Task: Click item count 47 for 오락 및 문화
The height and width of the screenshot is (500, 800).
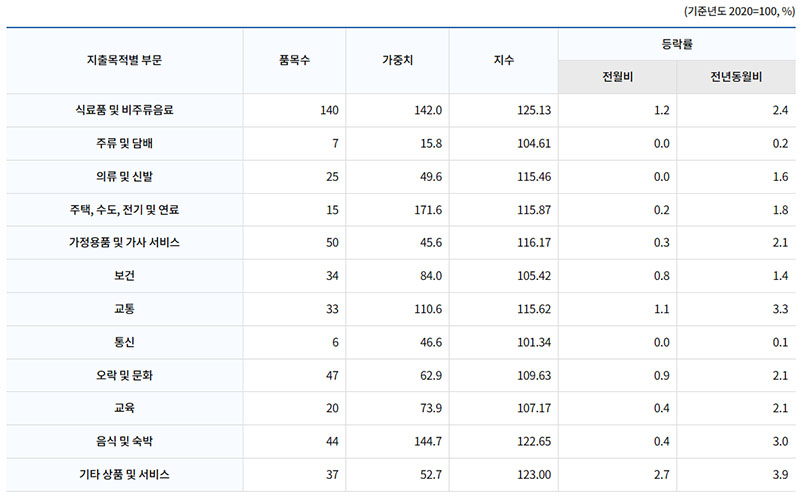Action: click(332, 376)
